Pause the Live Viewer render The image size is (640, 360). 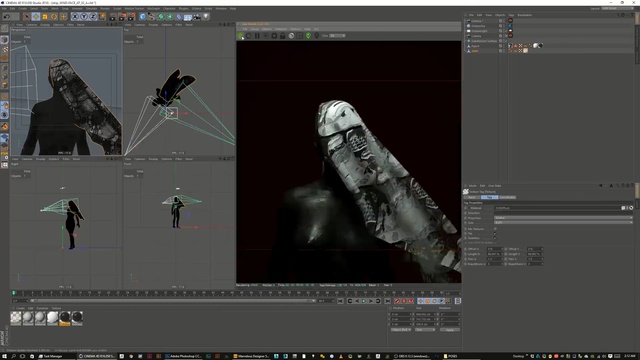tap(257, 36)
